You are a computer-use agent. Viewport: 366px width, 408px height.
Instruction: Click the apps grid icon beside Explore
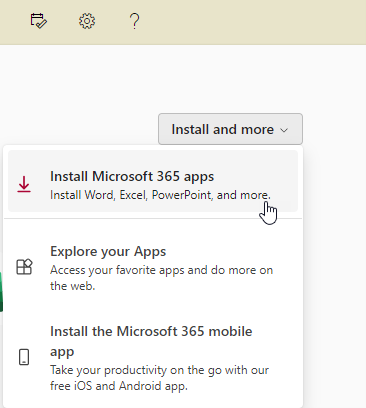pyautogui.click(x=24, y=267)
